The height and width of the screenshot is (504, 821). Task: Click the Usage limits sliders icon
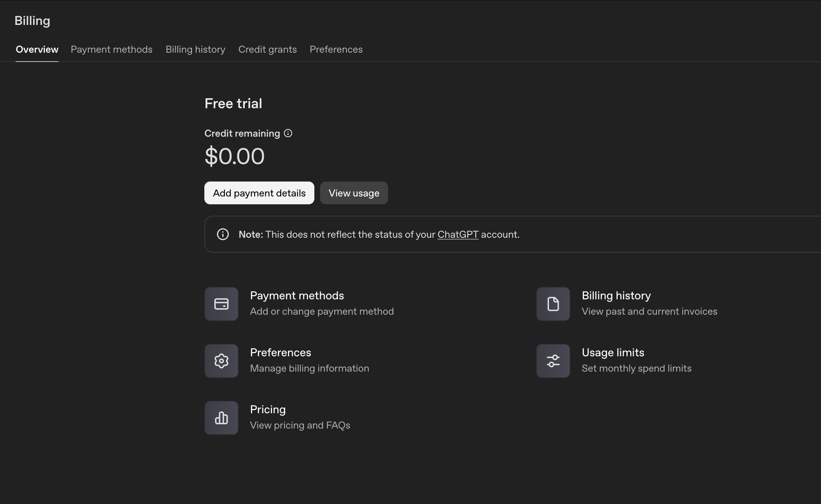click(553, 361)
